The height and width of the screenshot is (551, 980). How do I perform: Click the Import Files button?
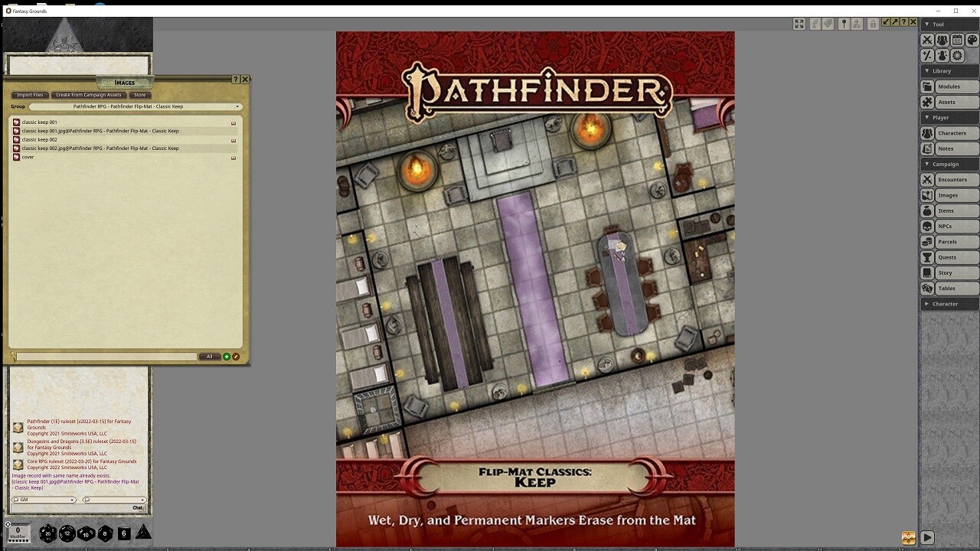tap(30, 95)
